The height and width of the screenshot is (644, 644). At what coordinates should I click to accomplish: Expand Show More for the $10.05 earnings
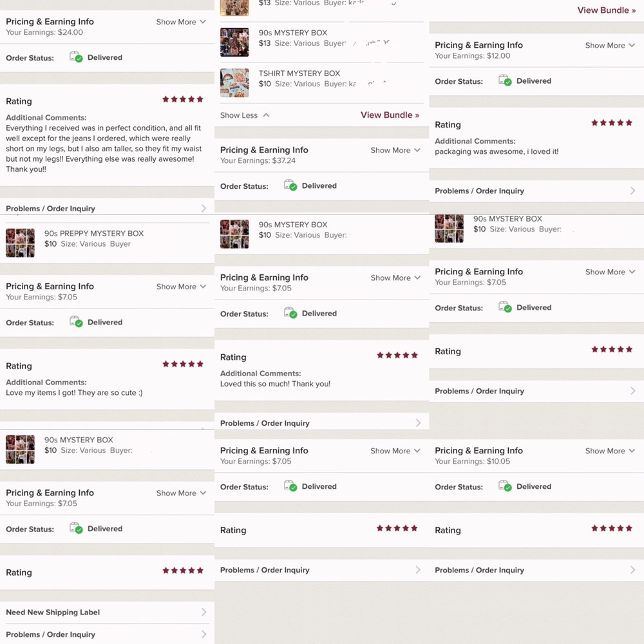[x=610, y=451]
